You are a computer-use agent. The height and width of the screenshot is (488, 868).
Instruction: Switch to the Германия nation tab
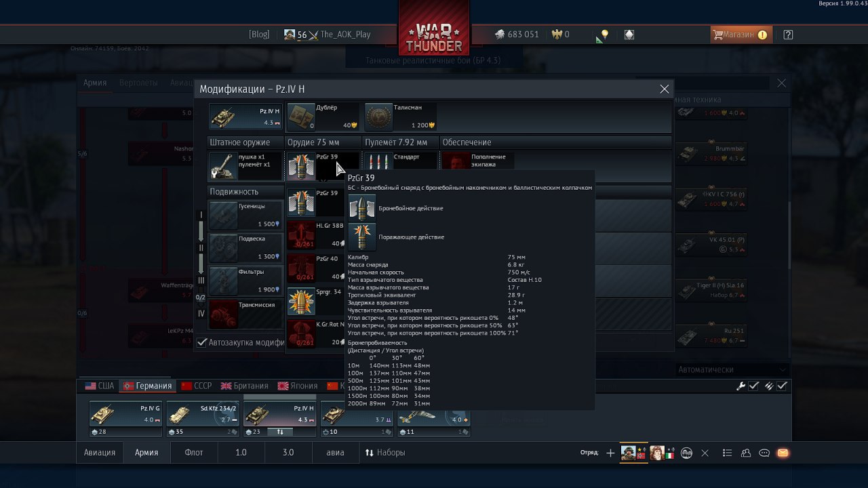147,386
